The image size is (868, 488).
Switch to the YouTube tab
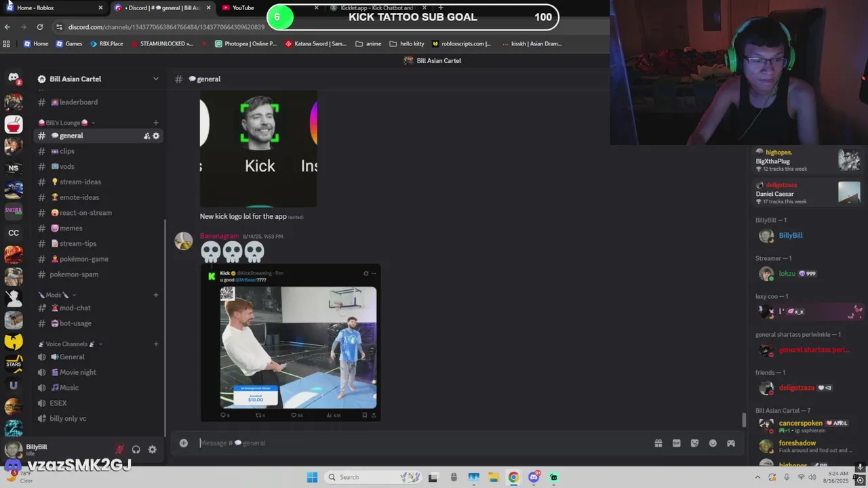tap(264, 8)
